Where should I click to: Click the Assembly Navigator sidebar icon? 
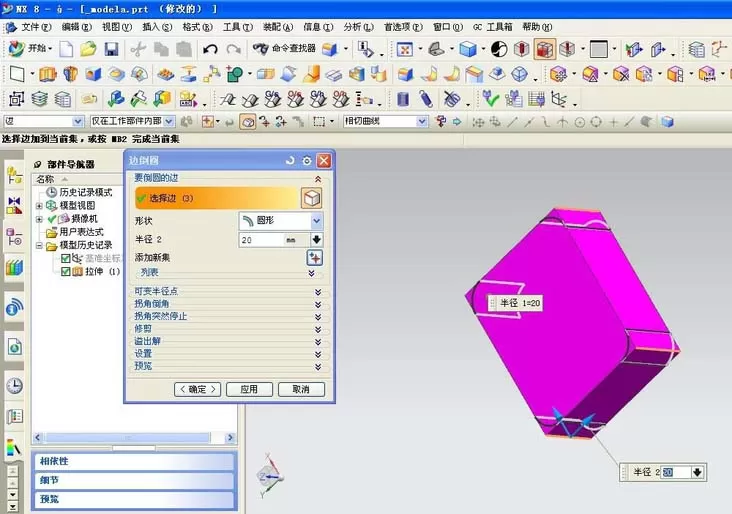(14, 176)
